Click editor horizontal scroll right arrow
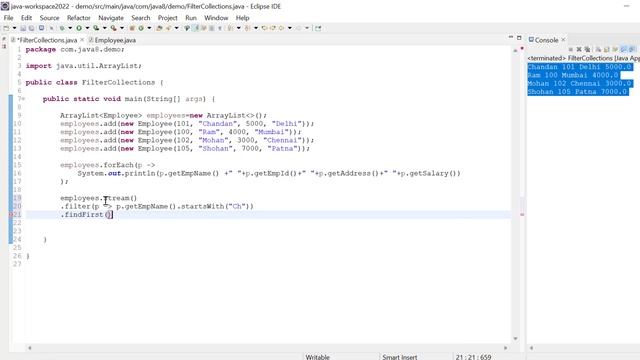This screenshot has height=360, width=640. click(x=506, y=348)
